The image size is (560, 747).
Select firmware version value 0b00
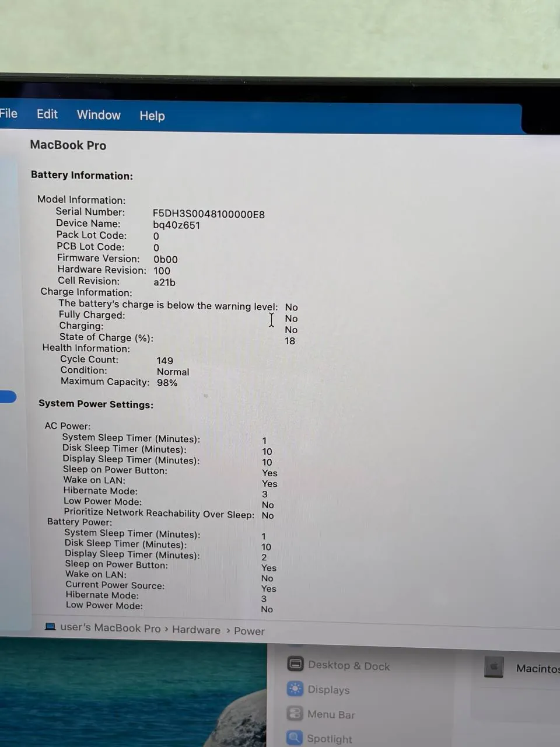point(166,259)
